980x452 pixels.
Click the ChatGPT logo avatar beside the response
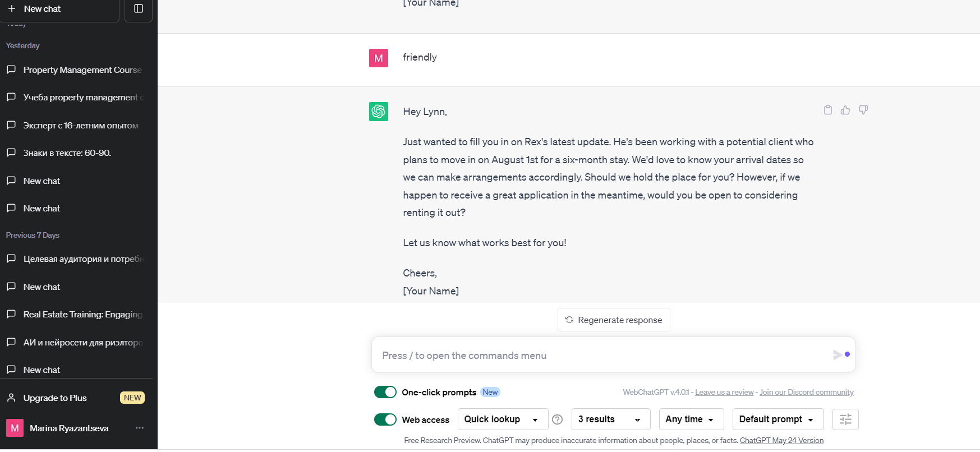coord(379,112)
